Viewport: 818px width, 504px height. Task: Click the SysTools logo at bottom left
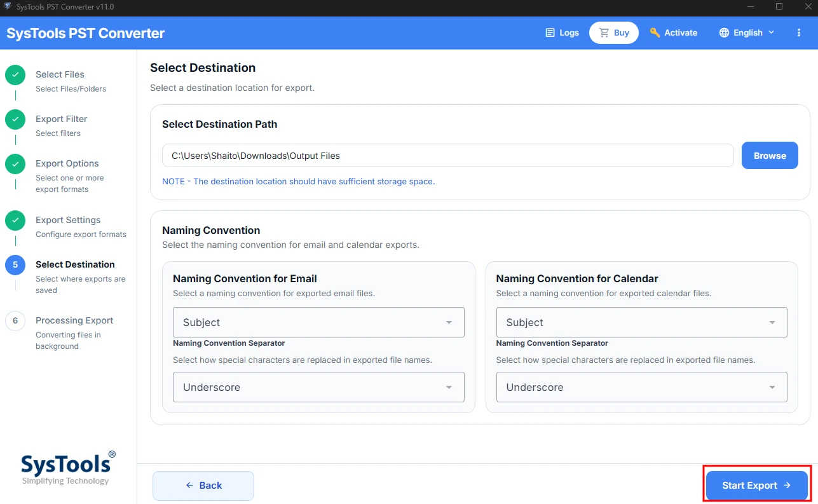pyautogui.click(x=68, y=468)
